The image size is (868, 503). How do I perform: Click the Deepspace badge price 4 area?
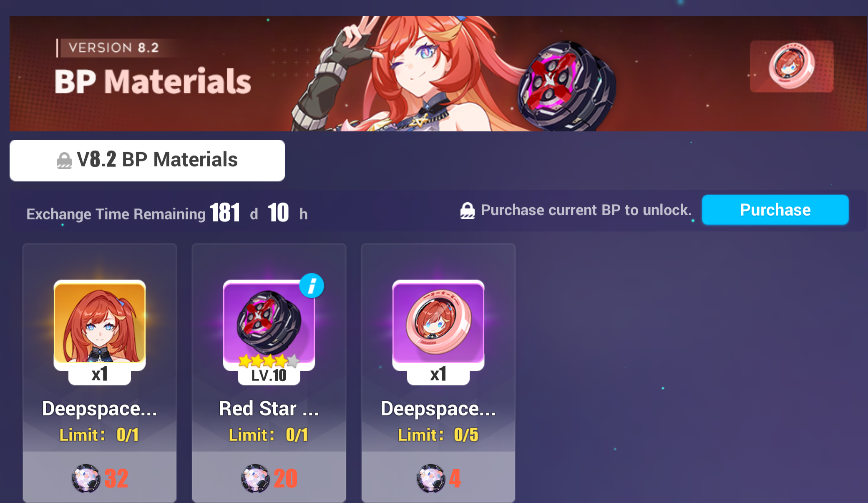pos(438,478)
